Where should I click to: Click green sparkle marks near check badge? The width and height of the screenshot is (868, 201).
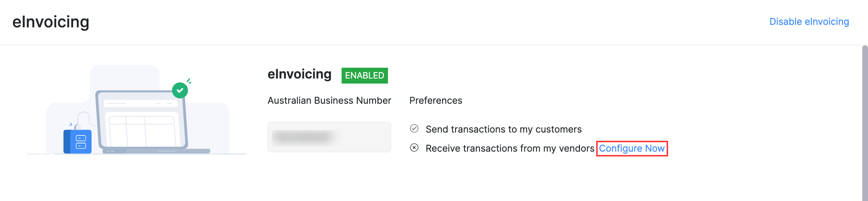(x=189, y=81)
